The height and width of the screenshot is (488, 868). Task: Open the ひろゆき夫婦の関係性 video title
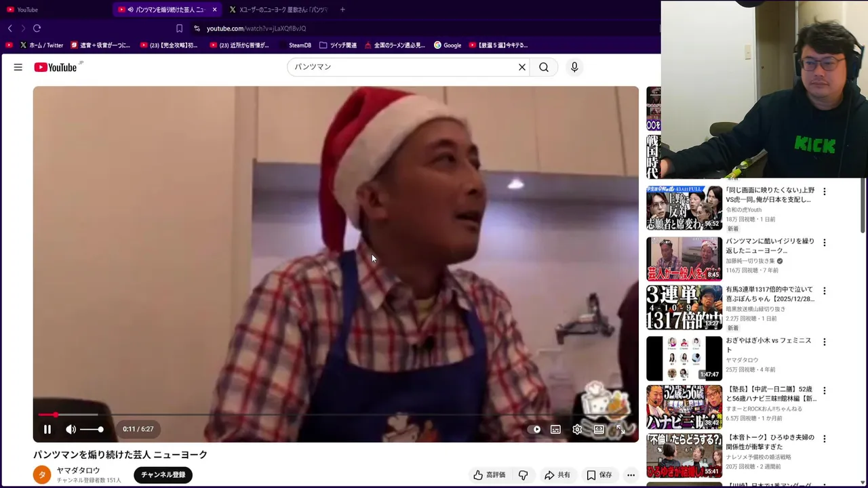770,442
